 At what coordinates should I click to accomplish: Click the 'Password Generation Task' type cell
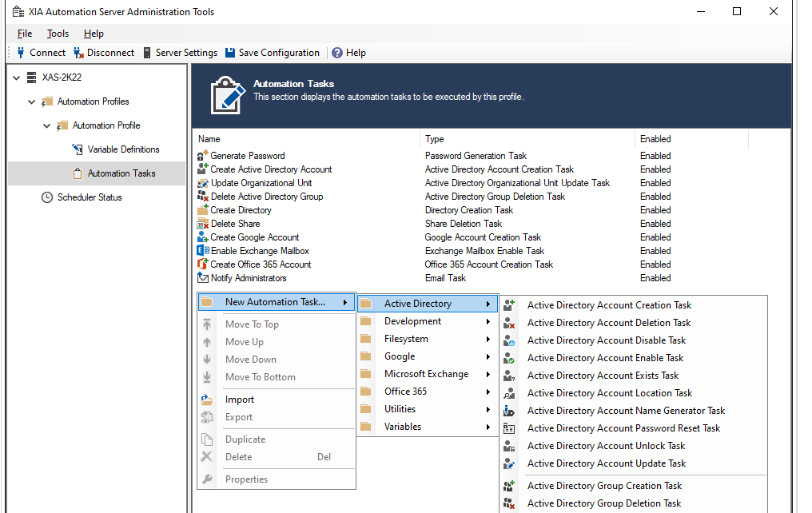(476, 156)
